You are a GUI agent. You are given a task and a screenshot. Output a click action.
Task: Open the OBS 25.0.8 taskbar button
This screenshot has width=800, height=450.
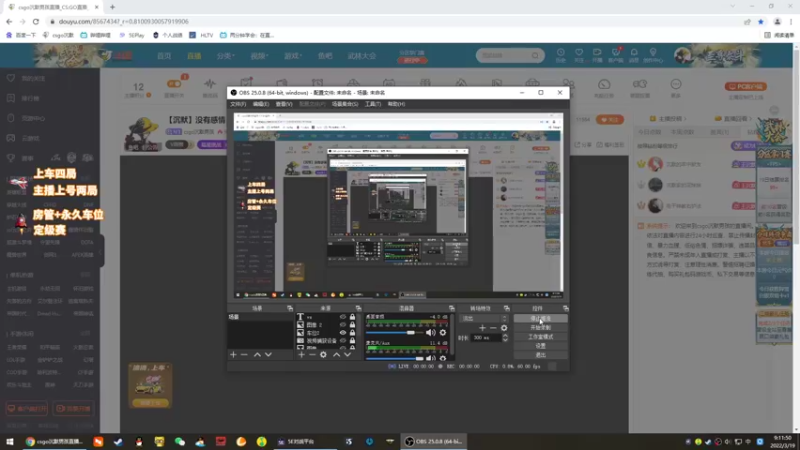(433, 441)
